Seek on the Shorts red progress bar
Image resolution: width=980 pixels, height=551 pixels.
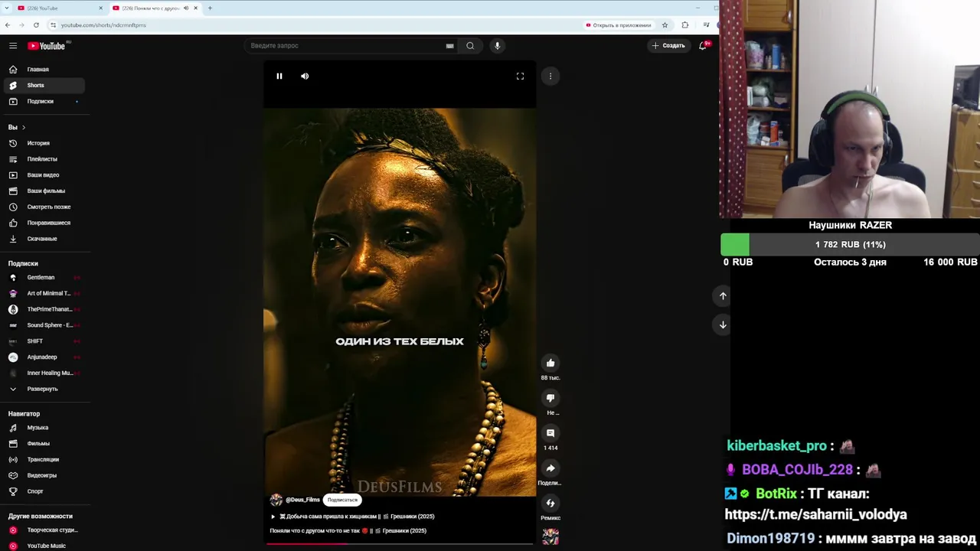(x=400, y=543)
